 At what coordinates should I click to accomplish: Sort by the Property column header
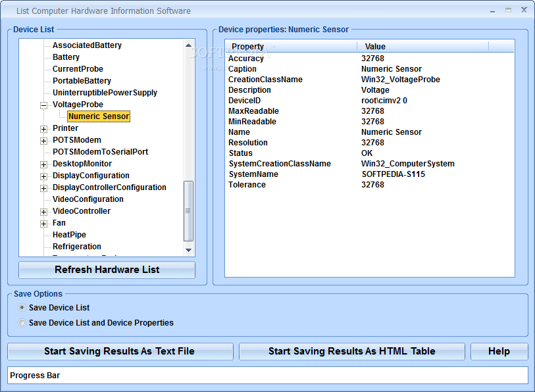[291, 47]
